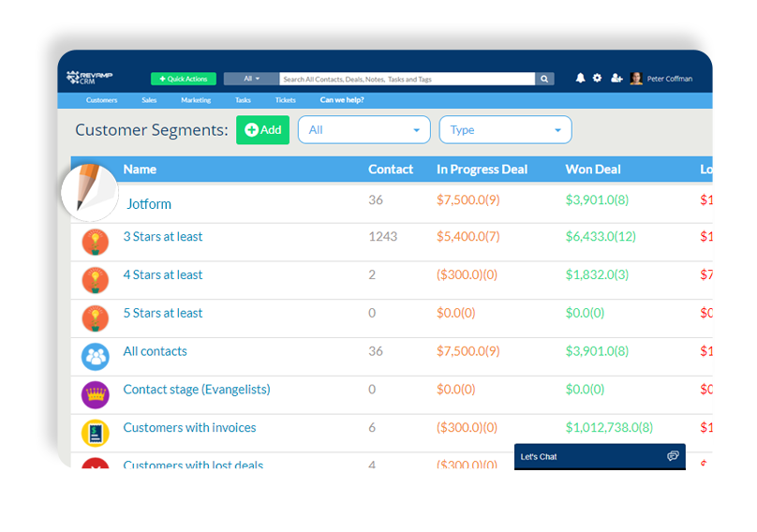Click won deal $6,433.0(12)
This screenshot has width=757, height=532.
(601, 237)
